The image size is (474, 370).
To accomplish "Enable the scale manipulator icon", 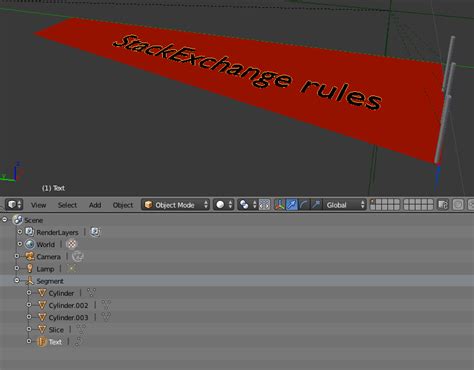I will point(316,205).
